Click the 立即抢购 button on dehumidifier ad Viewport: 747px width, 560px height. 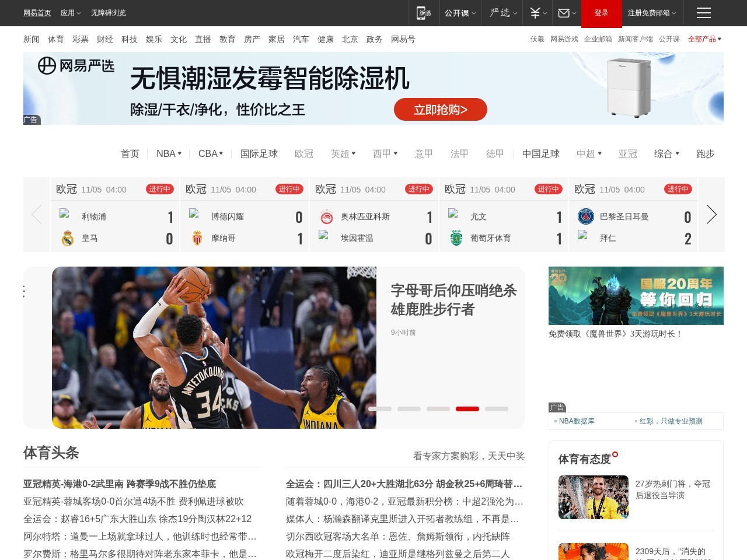click(x=441, y=109)
